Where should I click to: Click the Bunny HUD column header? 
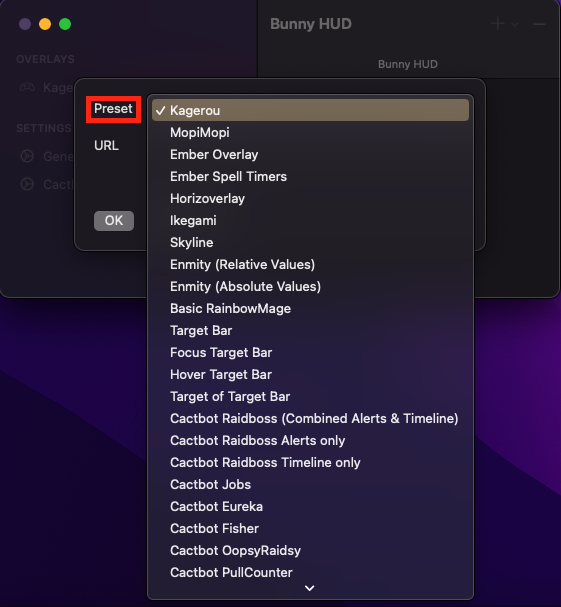(x=408, y=64)
